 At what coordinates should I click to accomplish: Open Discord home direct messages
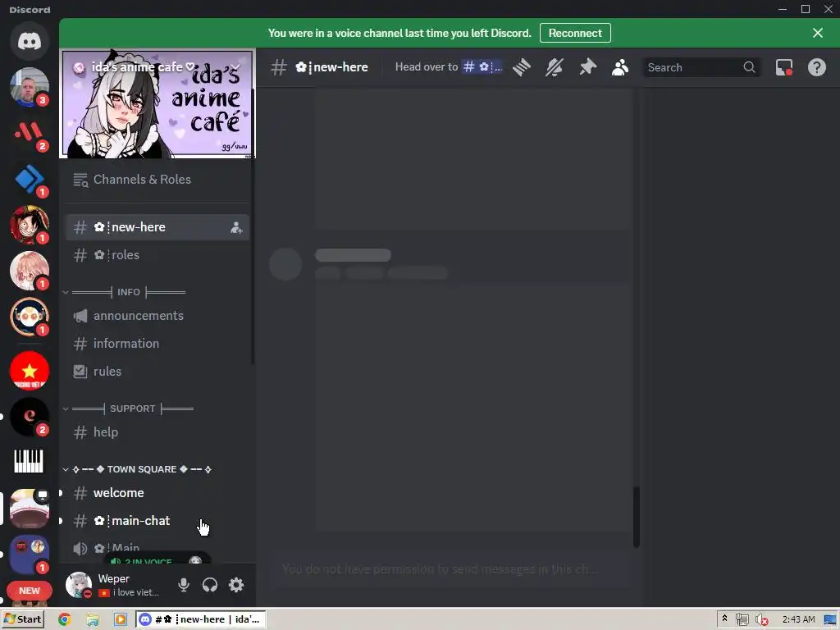point(30,41)
